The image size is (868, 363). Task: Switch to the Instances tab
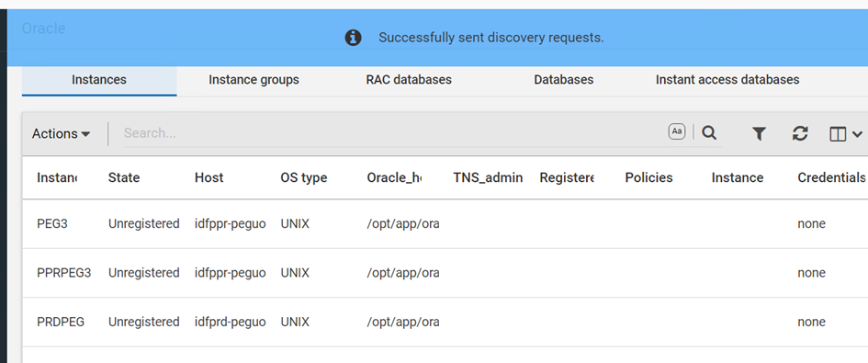pyautogui.click(x=99, y=80)
